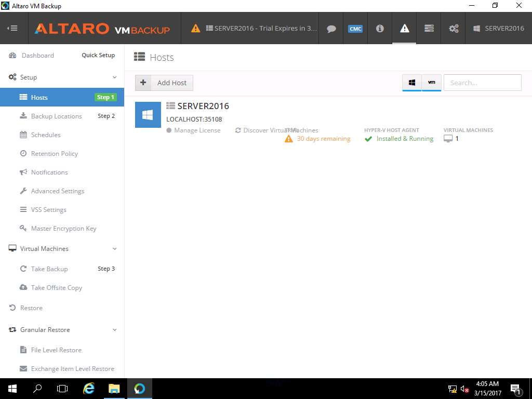Open the settings gears icon in header
The image size is (532, 399).
pyautogui.click(x=454, y=29)
